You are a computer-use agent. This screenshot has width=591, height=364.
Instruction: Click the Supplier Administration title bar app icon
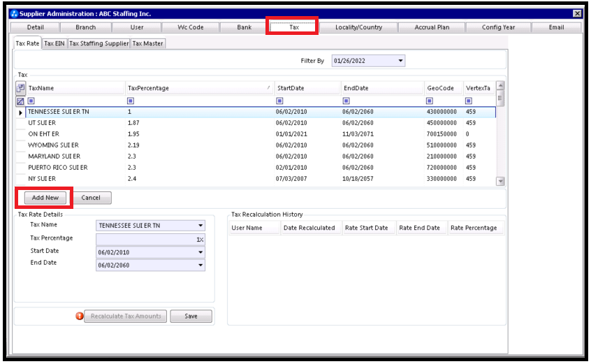tap(15, 14)
